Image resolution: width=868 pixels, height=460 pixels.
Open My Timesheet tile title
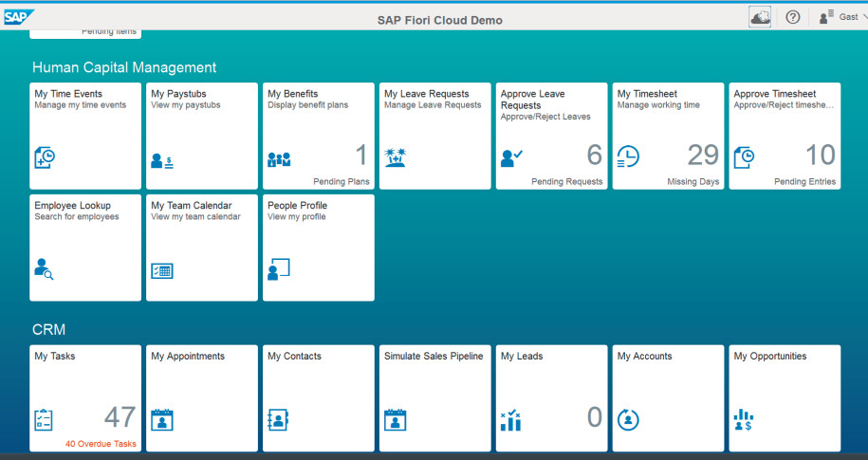647,94
